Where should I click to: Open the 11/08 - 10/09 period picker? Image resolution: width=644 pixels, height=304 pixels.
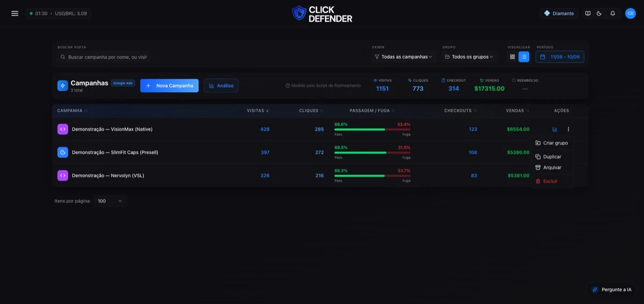[x=560, y=57]
